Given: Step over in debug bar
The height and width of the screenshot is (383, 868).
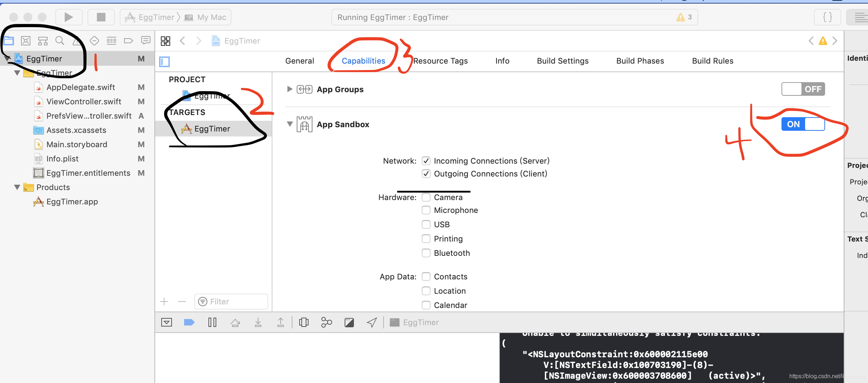Looking at the screenshot, I should pyautogui.click(x=235, y=322).
